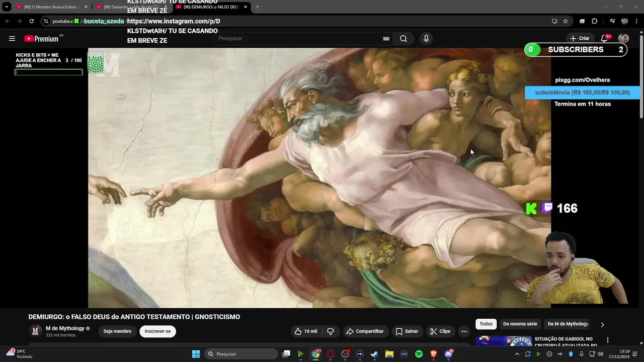Share video via Compartilhar button
The height and width of the screenshot is (362, 644).
365,331
